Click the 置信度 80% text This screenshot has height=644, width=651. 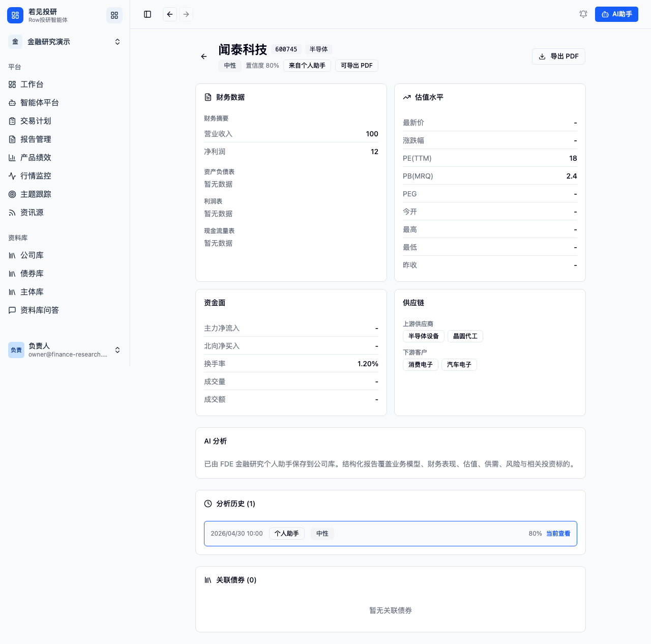[262, 66]
